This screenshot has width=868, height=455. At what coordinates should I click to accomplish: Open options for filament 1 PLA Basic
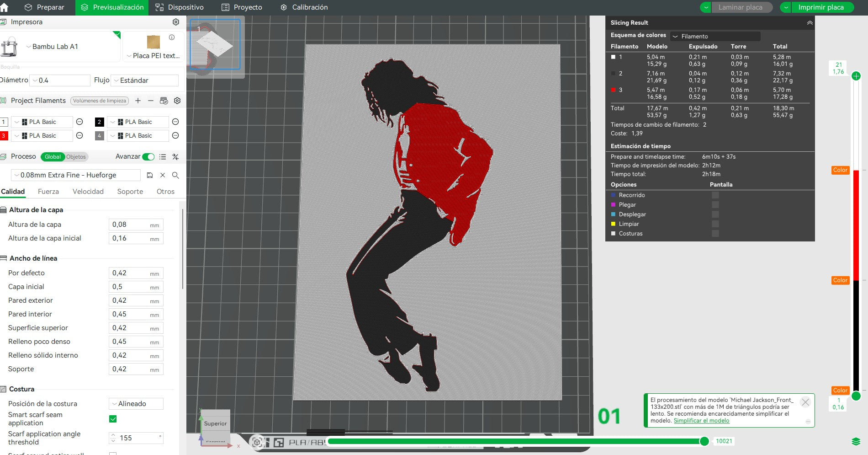click(79, 122)
